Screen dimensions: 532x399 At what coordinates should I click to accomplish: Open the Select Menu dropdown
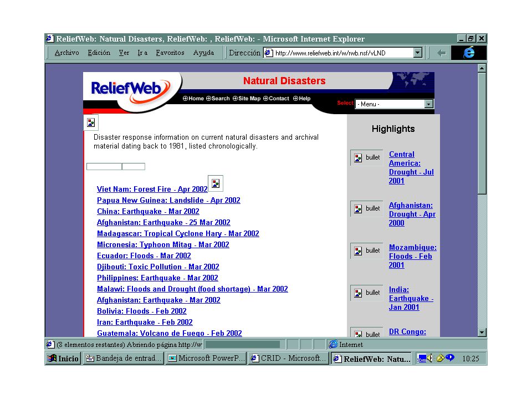click(394, 104)
